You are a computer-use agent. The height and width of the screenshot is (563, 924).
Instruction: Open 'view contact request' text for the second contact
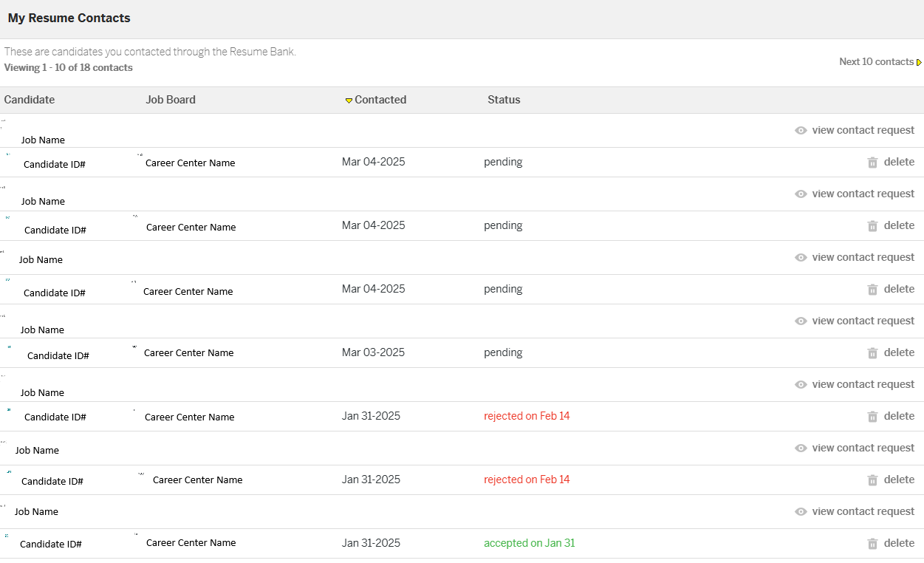point(863,194)
